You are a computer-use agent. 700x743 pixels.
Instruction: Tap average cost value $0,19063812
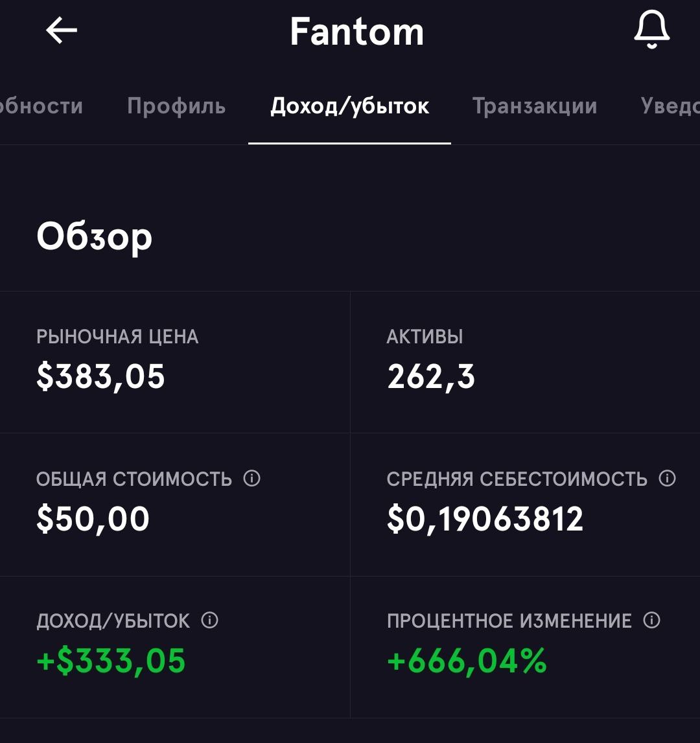click(x=485, y=519)
